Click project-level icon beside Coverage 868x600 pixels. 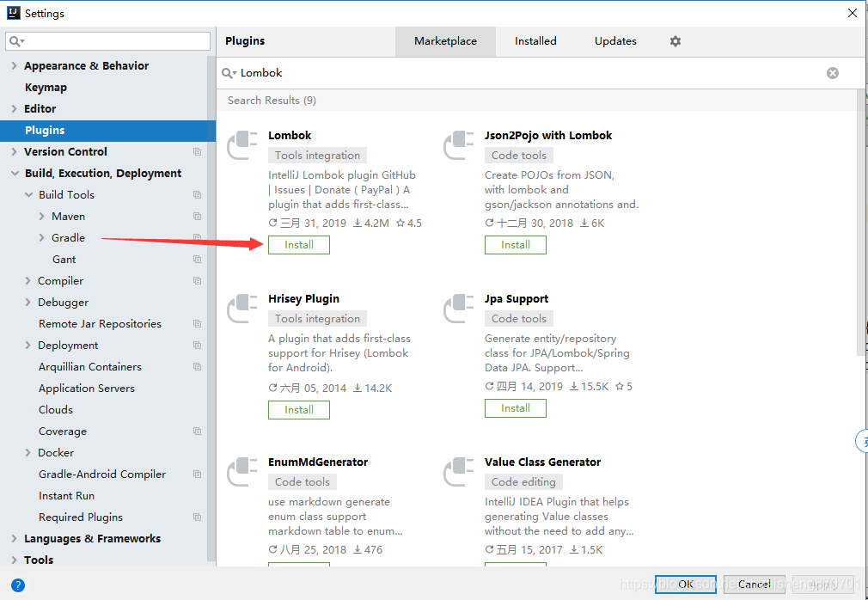(x=197, y=432)
